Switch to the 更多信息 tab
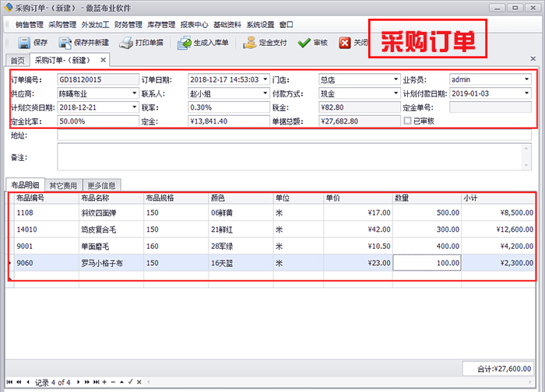This screenshot has height=392, width=545. coord(101,185)
